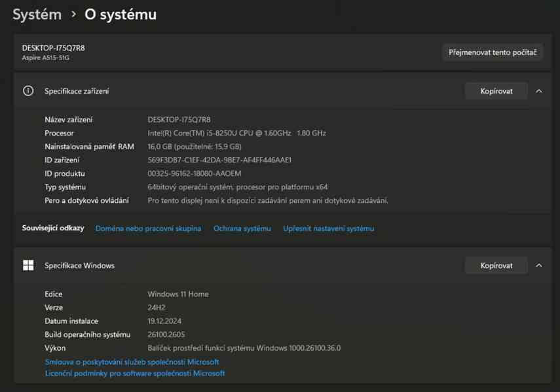Screen dimensions: 560x392
Task: Open Ochrana systému link
Action: (x=241, y=228)
